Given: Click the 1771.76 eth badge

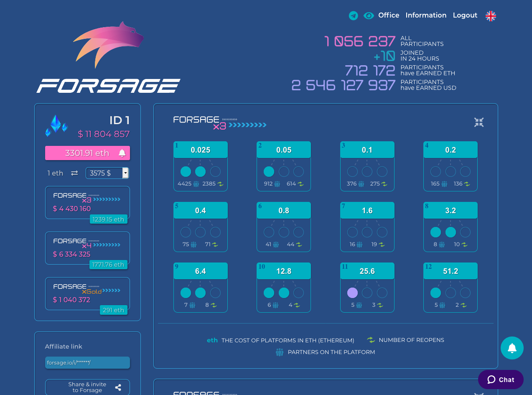Looking at the screenshot, I should tap(109, 265).
